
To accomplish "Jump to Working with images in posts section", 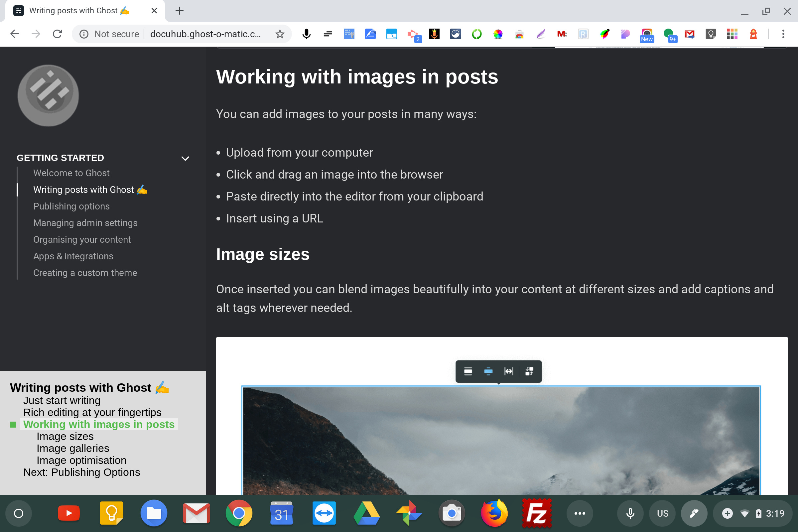I will pos(99,425).
